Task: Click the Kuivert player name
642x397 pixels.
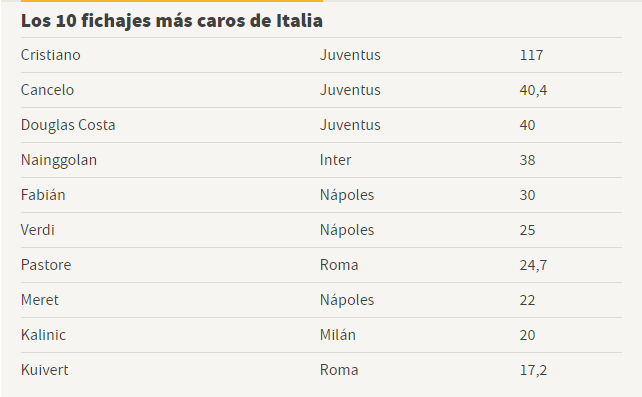Action: tap(45, 370)
